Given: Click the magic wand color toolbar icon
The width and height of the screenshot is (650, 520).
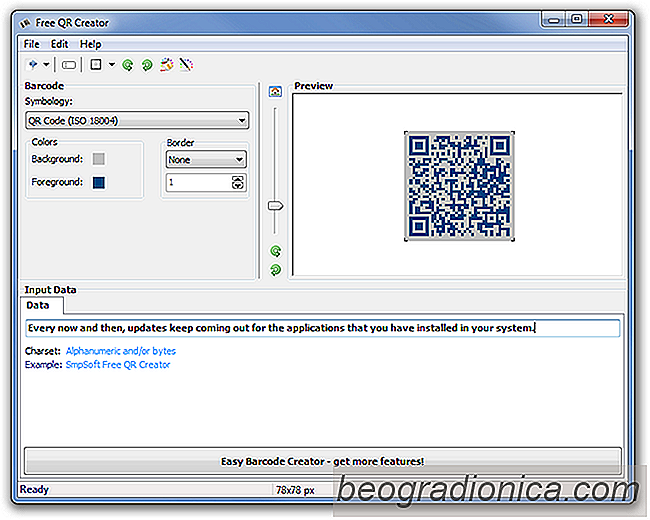Looking at the screenshot, I should point(186,64).
